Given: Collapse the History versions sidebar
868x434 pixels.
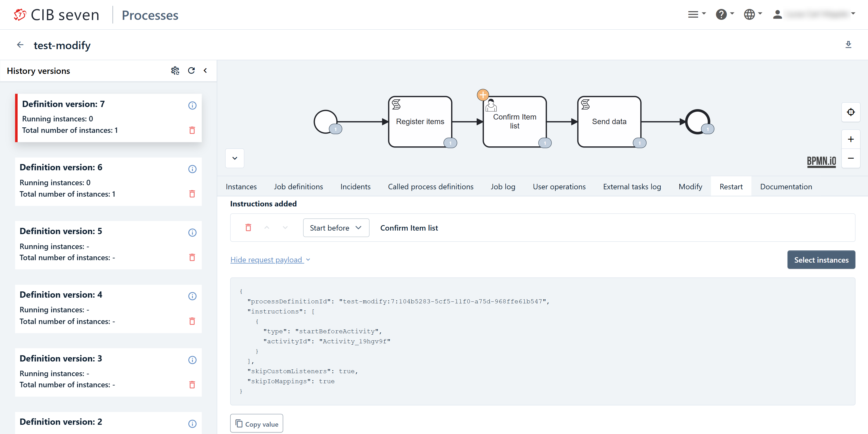Looking at the screenshot, I should 205,71.
